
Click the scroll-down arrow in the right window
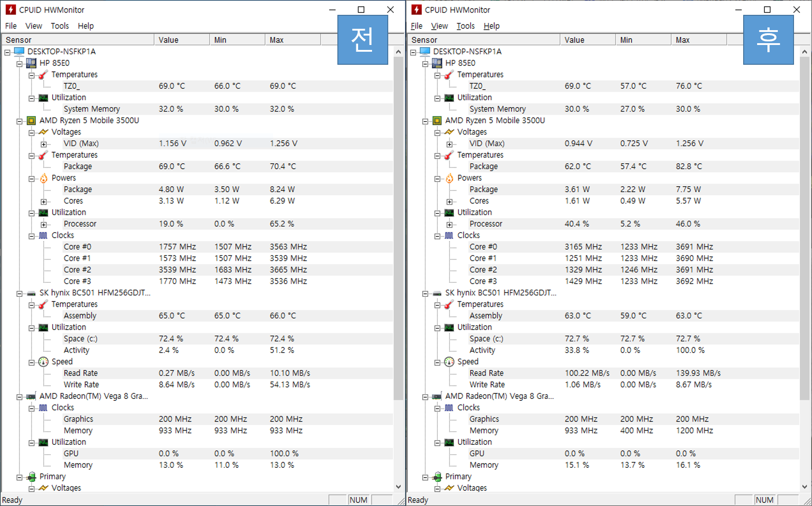coord(804,487)
